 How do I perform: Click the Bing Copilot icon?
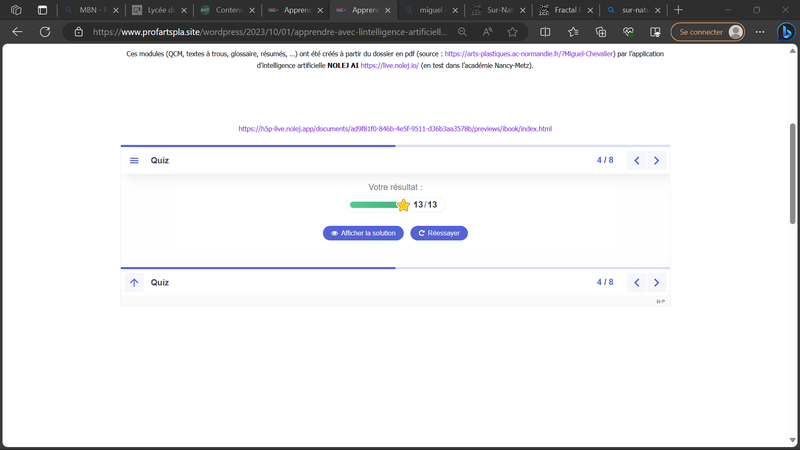(785, 32)
